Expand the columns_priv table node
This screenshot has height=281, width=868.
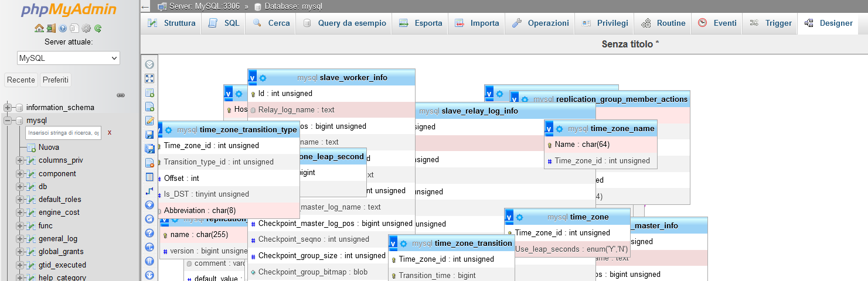point(19,160)
